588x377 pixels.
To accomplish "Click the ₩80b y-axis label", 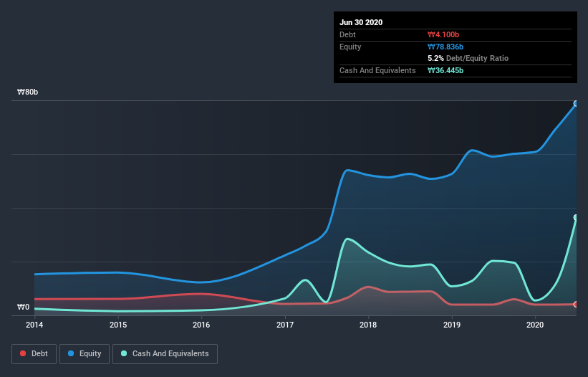I will coord(28,92).
